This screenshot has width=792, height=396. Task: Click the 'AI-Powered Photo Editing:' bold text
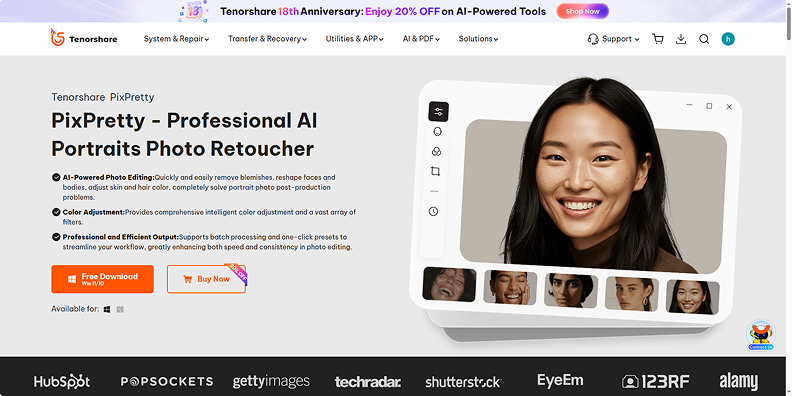[108, 177]
